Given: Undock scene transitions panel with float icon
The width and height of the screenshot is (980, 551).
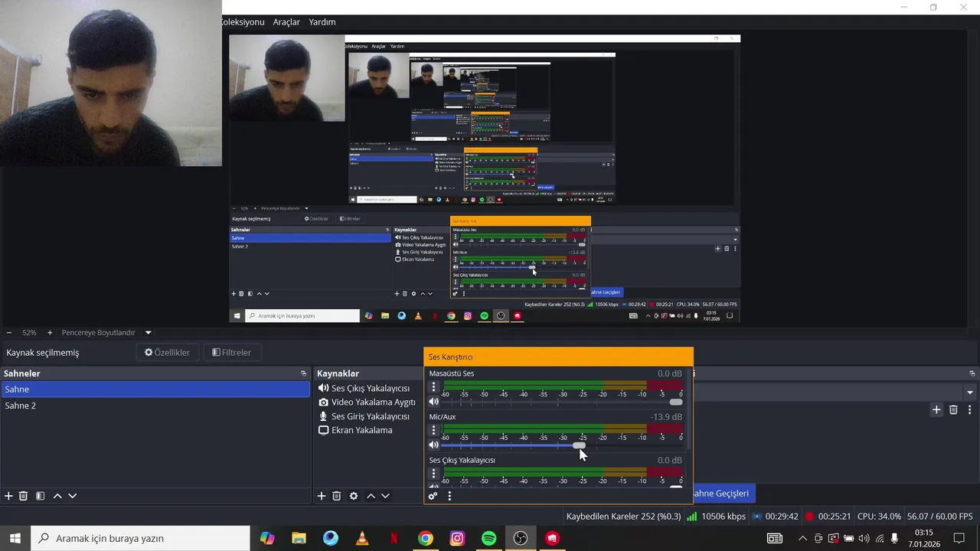Looking at the screenshot, I should [972, 373].
